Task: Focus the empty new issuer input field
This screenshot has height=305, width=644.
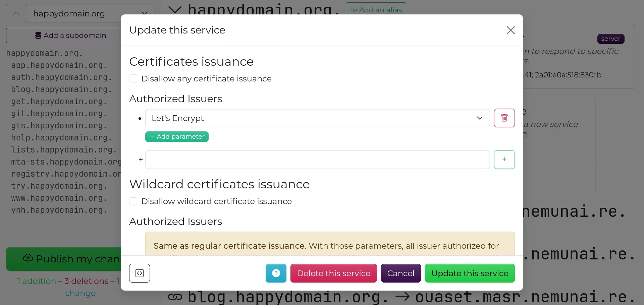Action: click(x=317, y=160)
